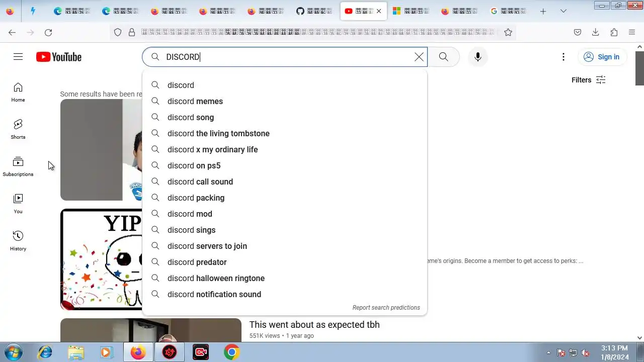Pick 'discord packing' suggestion
The height and width of the screenshot is (362, 644).
click(285, 198)
